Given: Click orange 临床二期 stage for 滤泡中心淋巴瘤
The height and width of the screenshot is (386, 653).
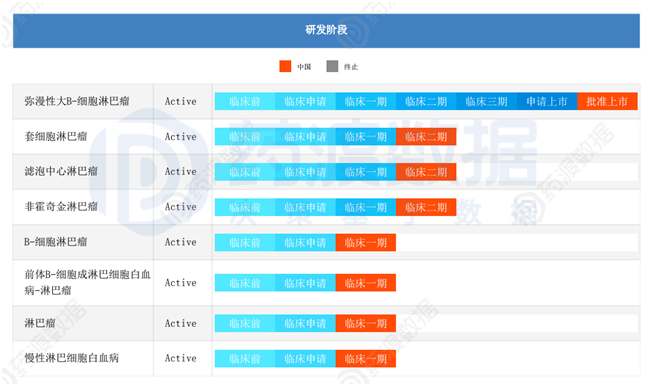Looking at the screenshot, I should 426,172.
